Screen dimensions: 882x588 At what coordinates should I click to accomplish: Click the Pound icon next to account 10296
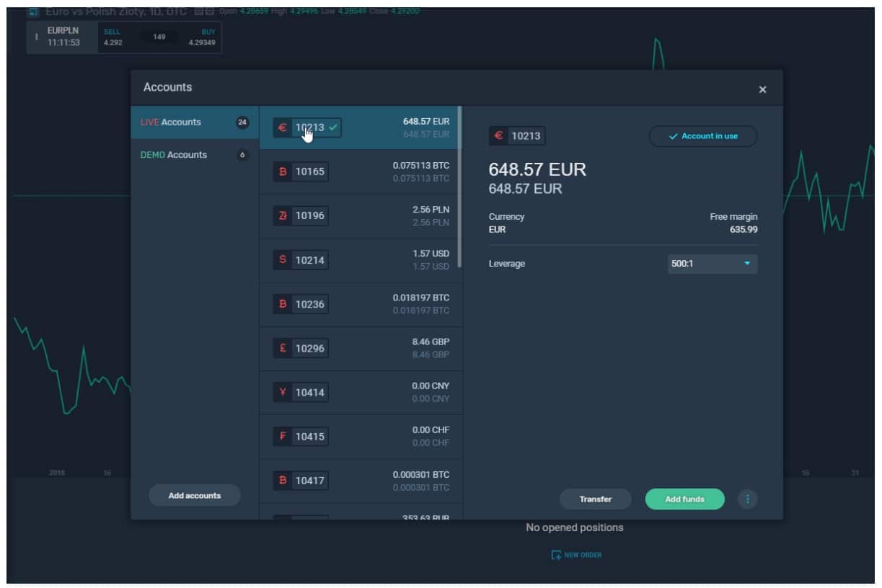point(283,349)
